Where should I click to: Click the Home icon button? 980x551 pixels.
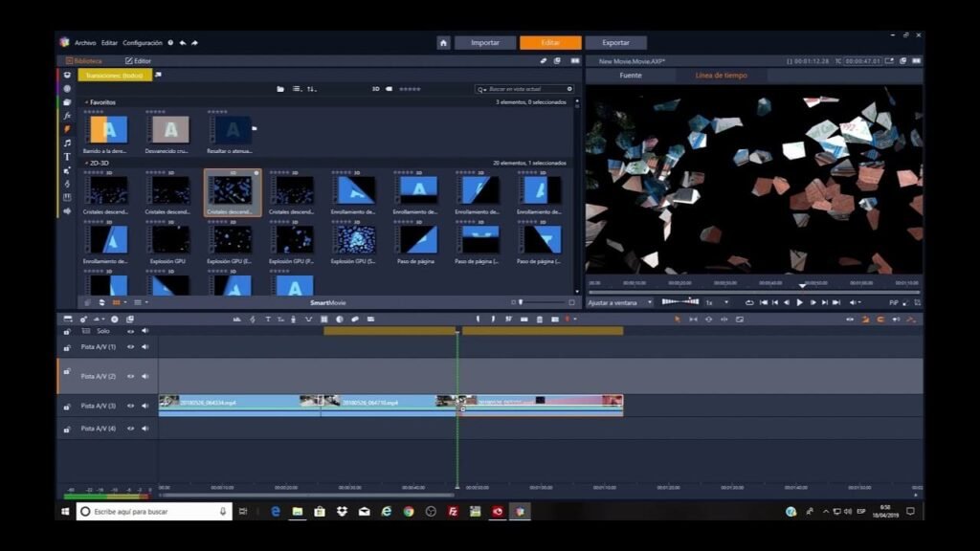[x=443, y=42]
